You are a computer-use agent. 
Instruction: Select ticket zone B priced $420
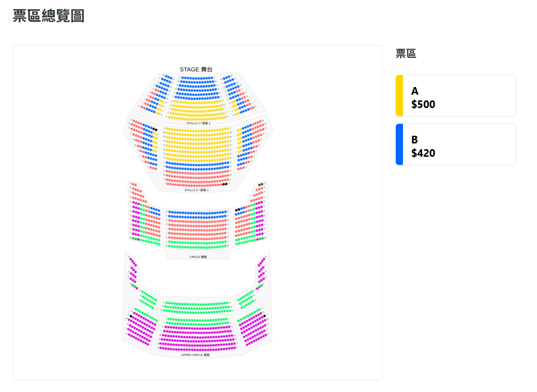(456, 144)
